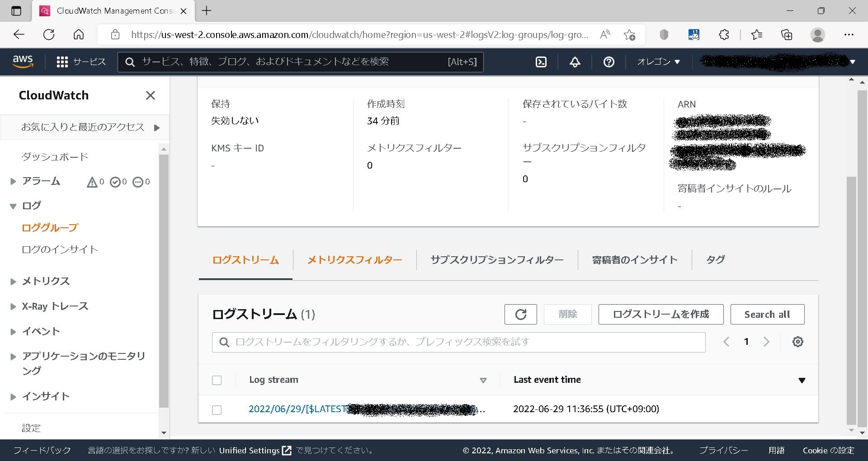Click the insufficient data alarms count
868x461 pixels.
click(x=141, y=182)
